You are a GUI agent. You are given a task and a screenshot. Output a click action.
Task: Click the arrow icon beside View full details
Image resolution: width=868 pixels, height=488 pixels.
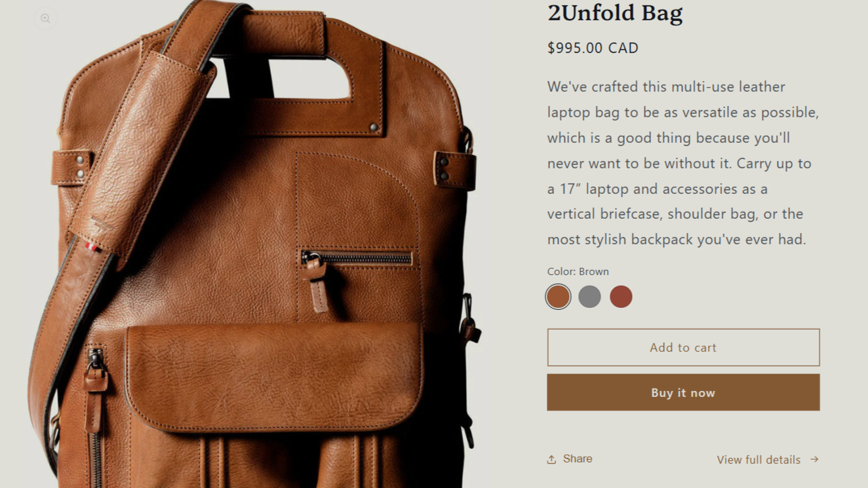[814, 459]
